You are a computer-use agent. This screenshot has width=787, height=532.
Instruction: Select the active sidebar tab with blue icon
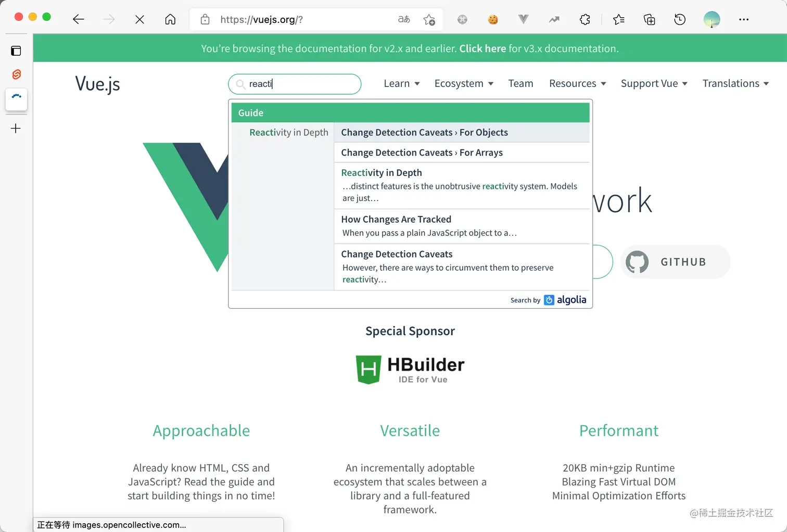pyautogui.click(x=16, y=99)
